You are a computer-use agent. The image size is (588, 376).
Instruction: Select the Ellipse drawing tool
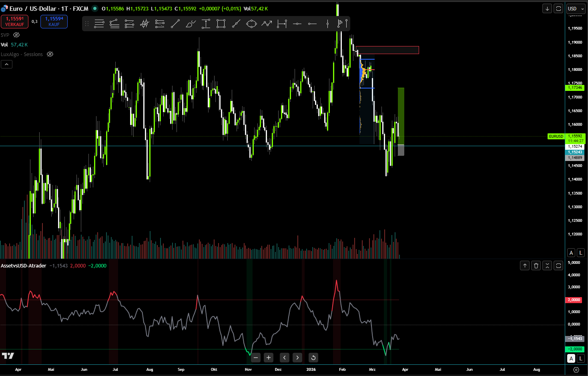pyautogui.click(x=251, y=24)
